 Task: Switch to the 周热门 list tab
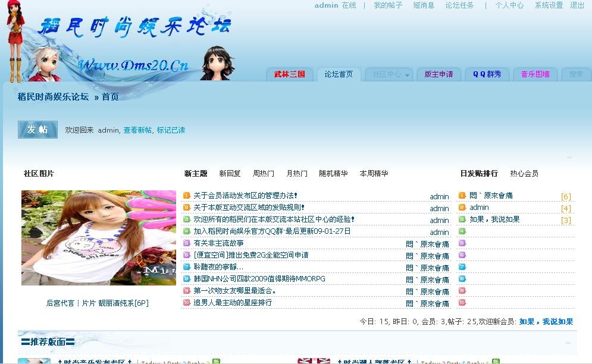(x=263, y=174)
